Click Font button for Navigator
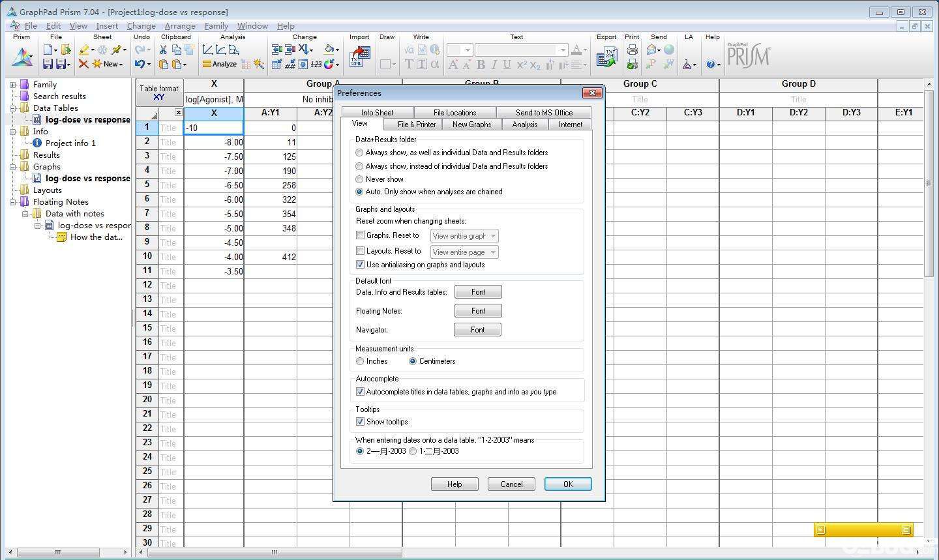939x560 pixels. pyautogui.click(x=477, y=330)
